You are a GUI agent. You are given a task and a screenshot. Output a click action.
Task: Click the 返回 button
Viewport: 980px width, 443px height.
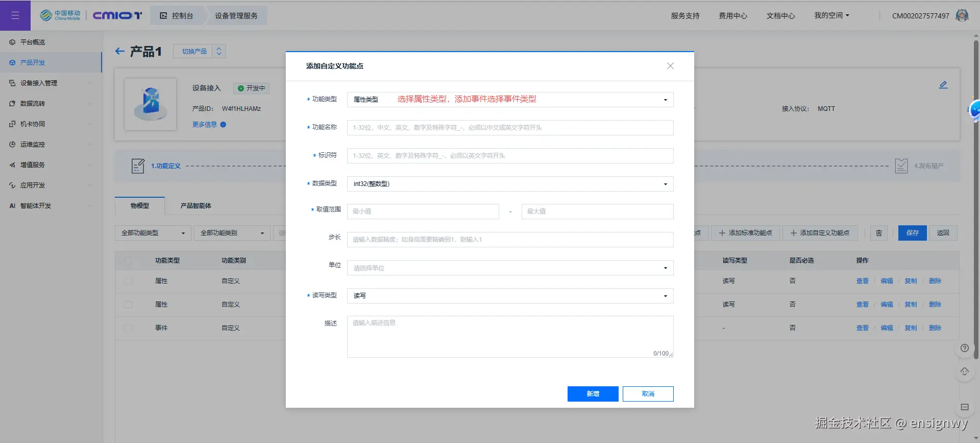[x=943, y=233]
